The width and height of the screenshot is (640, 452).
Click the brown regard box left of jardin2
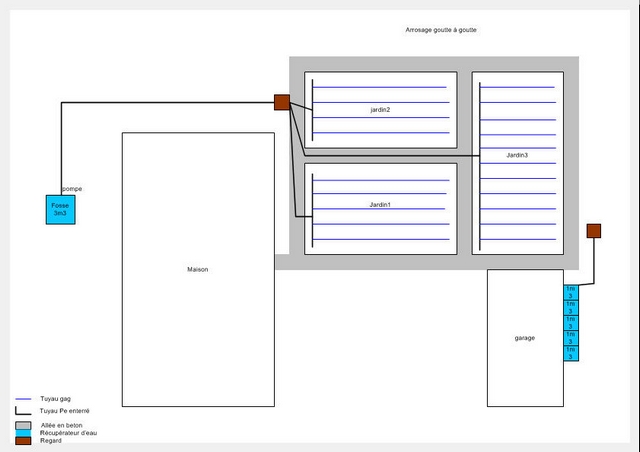coord(282,102)
